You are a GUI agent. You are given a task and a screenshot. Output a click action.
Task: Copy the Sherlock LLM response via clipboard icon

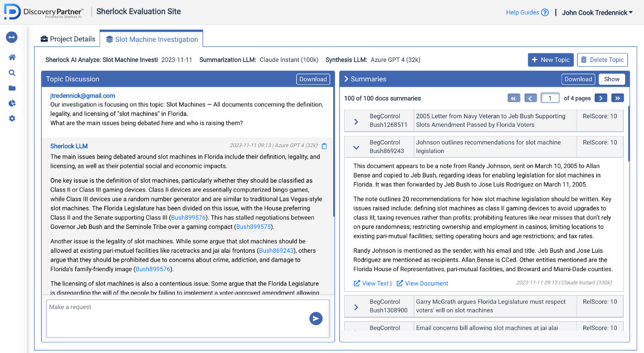(x=324, y=146)
